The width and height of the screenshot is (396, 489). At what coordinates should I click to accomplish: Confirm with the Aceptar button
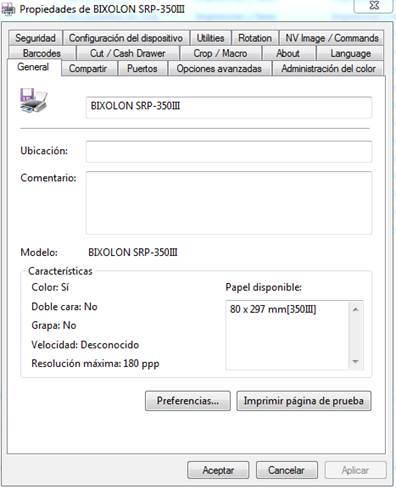tap(218, 470)
